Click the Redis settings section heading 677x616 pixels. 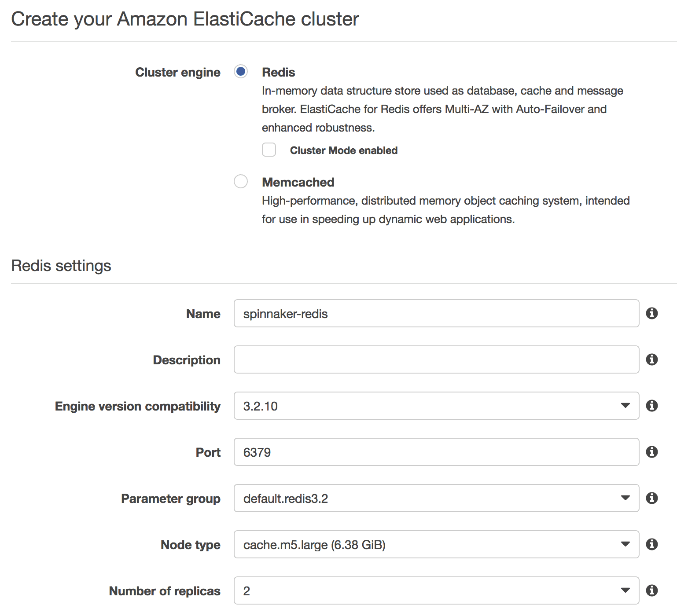[62, 265]
